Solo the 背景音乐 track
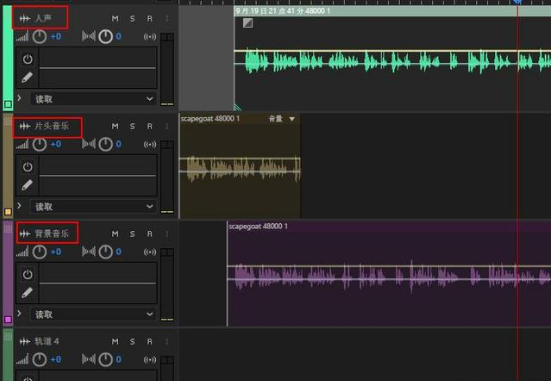 coord(132,234)
